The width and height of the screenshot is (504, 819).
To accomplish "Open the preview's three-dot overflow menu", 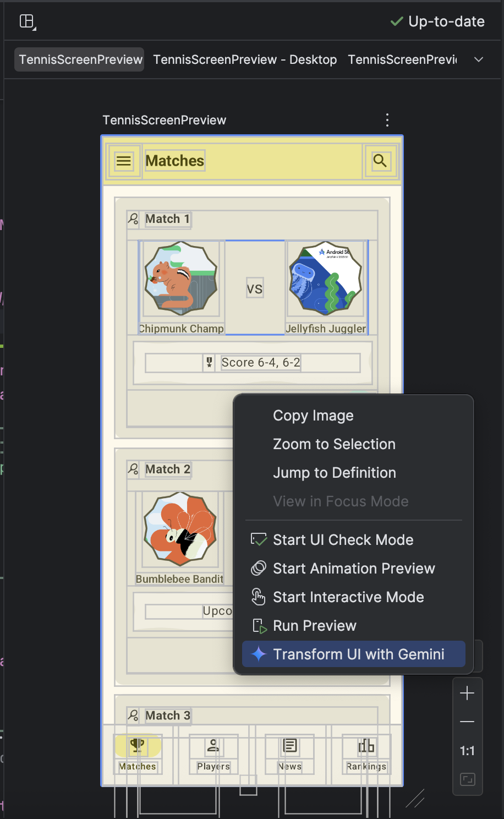I will [387, 120].
